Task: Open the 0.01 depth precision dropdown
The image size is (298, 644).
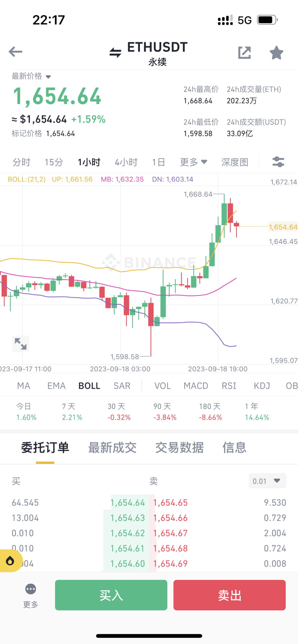Action: [x=267, y=481]
